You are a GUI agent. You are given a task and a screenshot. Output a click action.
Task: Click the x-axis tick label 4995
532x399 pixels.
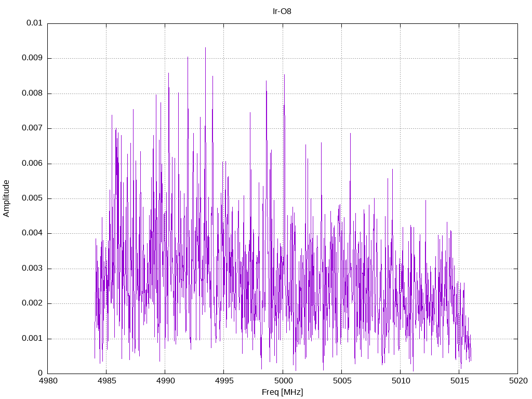point(224,381)
